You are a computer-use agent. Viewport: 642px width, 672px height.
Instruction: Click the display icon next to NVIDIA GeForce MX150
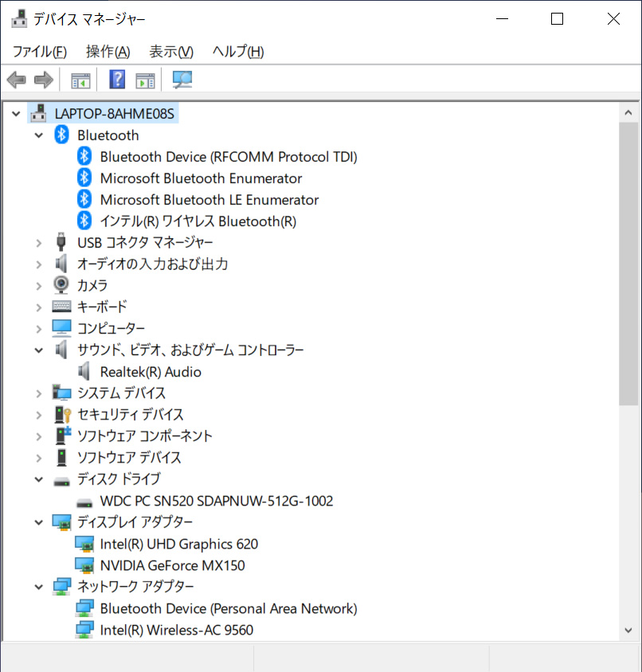click(x=84, y=565)
